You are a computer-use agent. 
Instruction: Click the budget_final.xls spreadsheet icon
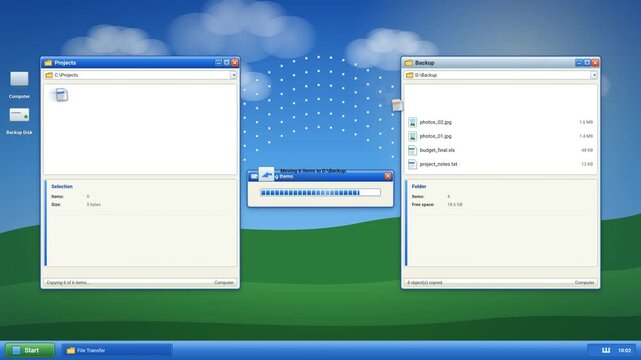pyautogui.click(x=412, y=150)
